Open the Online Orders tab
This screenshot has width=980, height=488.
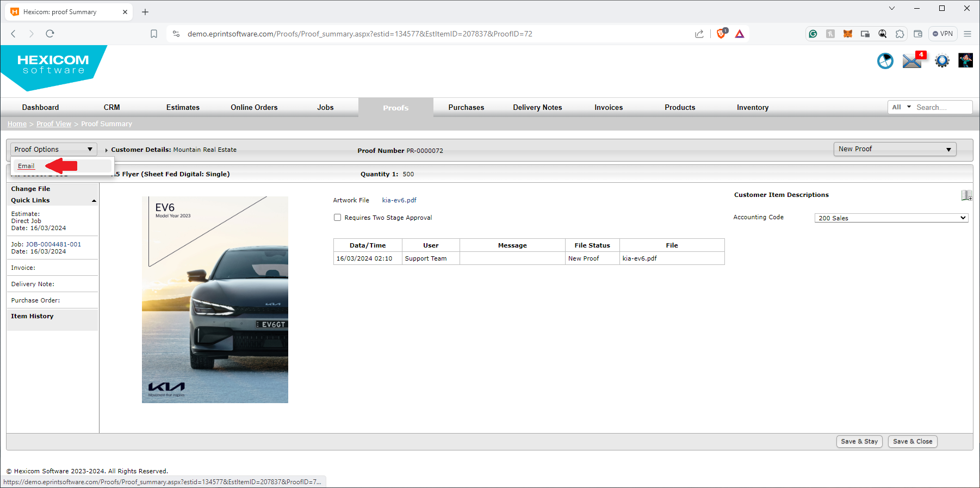coord(254,107)
